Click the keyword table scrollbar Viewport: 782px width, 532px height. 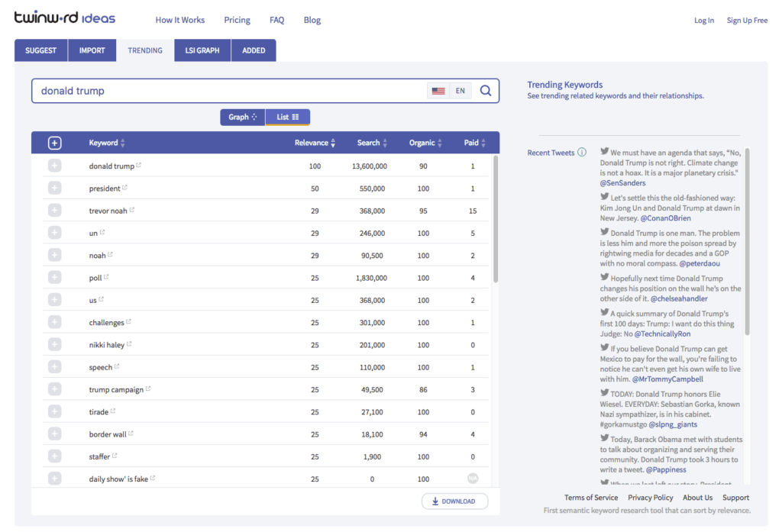coord(495,219)
